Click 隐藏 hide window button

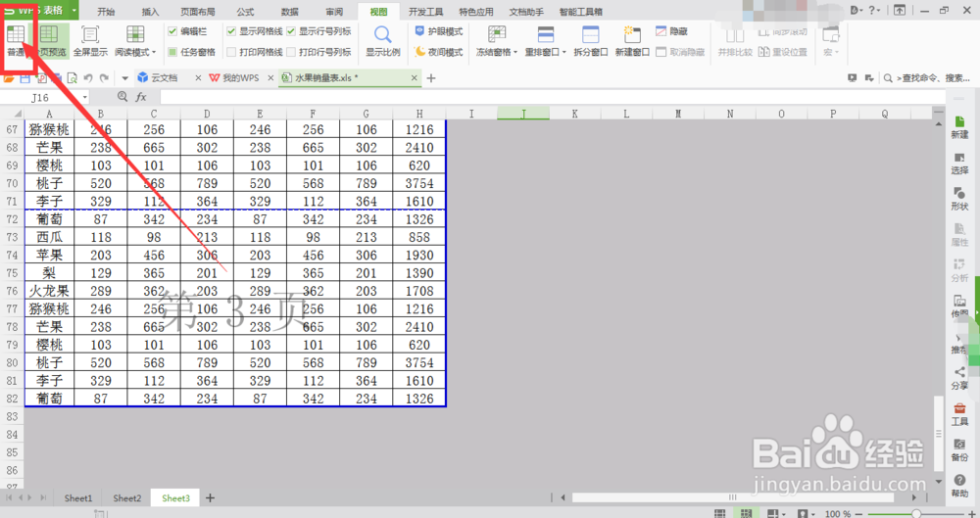(x=672, y=31)
